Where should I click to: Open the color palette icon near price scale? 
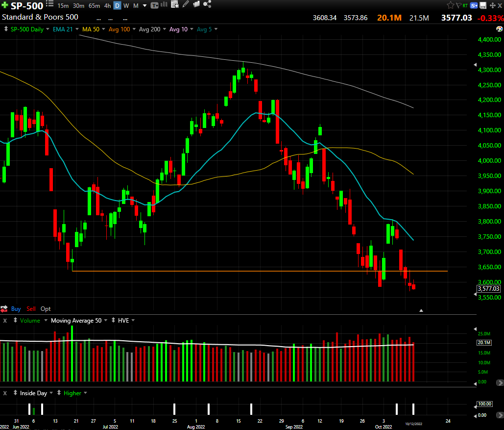coord(500,29)
